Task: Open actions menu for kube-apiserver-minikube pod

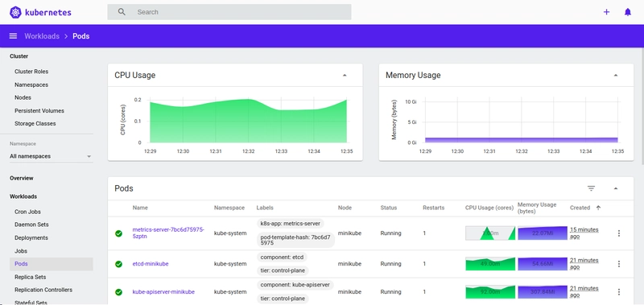Action: point(619,292)
